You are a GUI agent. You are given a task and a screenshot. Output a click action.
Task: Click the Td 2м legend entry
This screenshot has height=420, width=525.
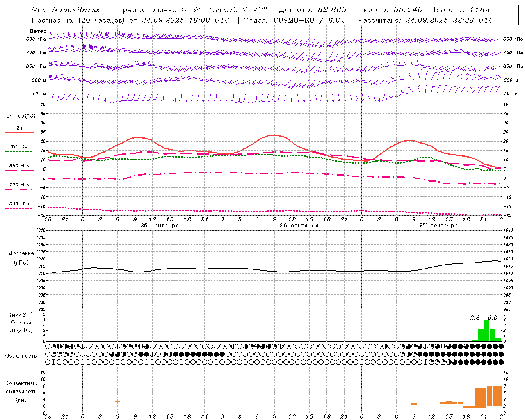point(19,147)
